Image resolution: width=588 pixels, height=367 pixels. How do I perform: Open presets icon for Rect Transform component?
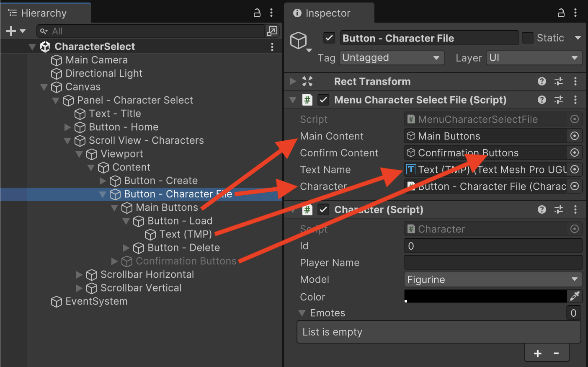click(559, 81)
